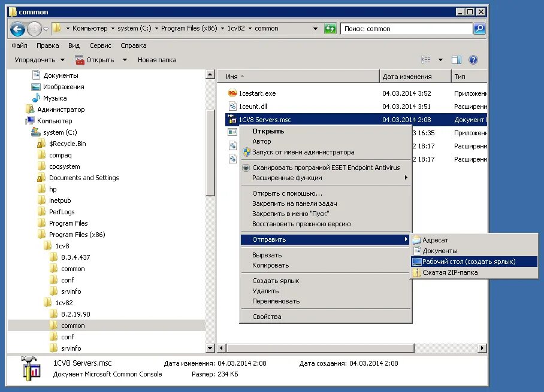Click the Музыка note icon in tree
Screen dimensions: 544x392
(36, 98)
